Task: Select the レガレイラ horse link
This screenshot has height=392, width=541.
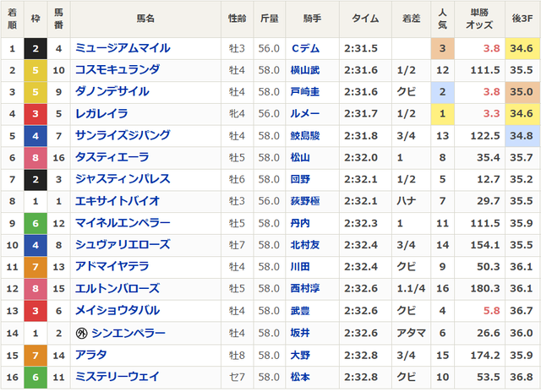Action: 101,113
